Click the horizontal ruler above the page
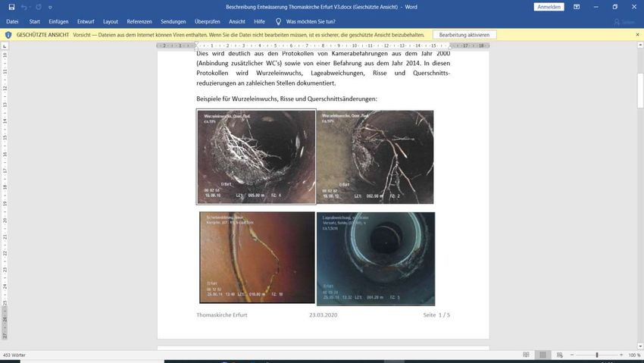 [x=324, y=45]
